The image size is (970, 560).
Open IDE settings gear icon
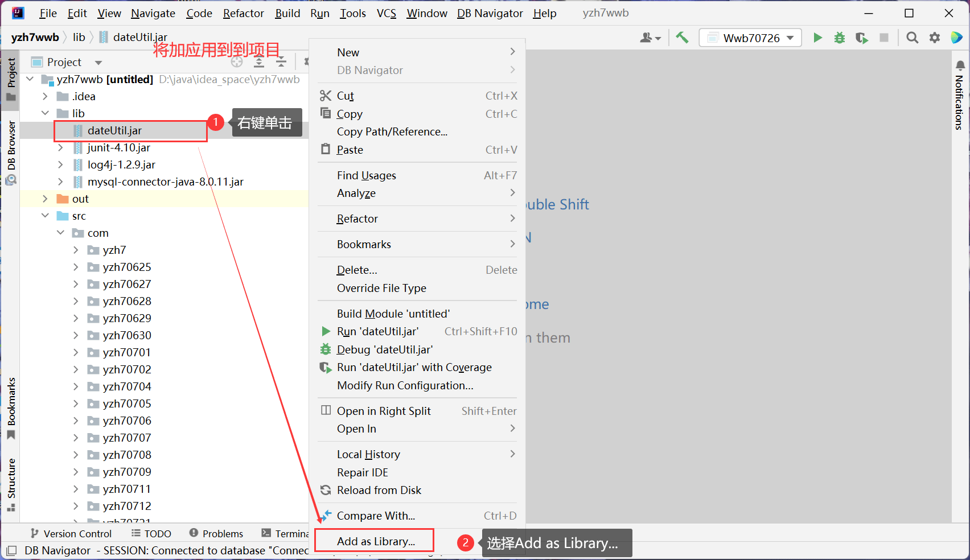pos(935,38)
